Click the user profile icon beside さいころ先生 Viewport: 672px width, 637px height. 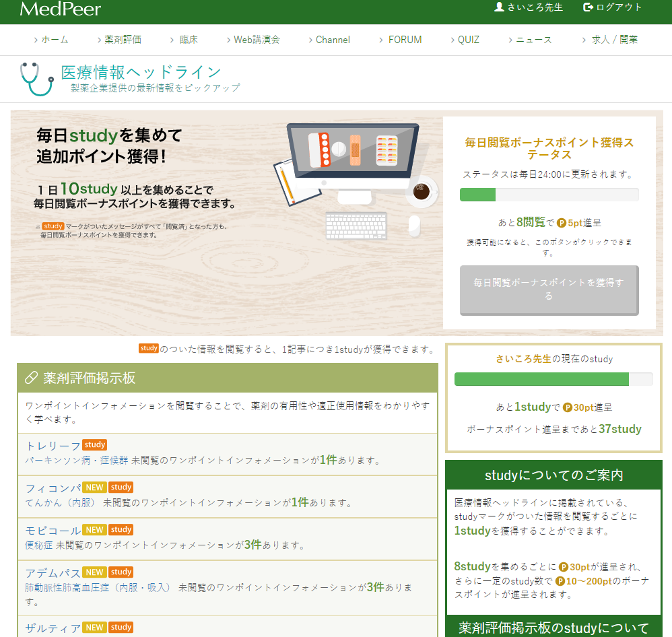[499, 7]
